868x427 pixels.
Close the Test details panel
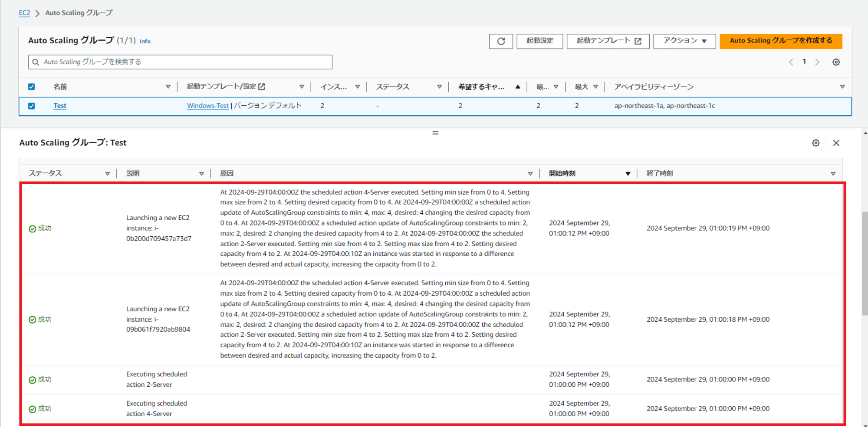coord(836,143)
